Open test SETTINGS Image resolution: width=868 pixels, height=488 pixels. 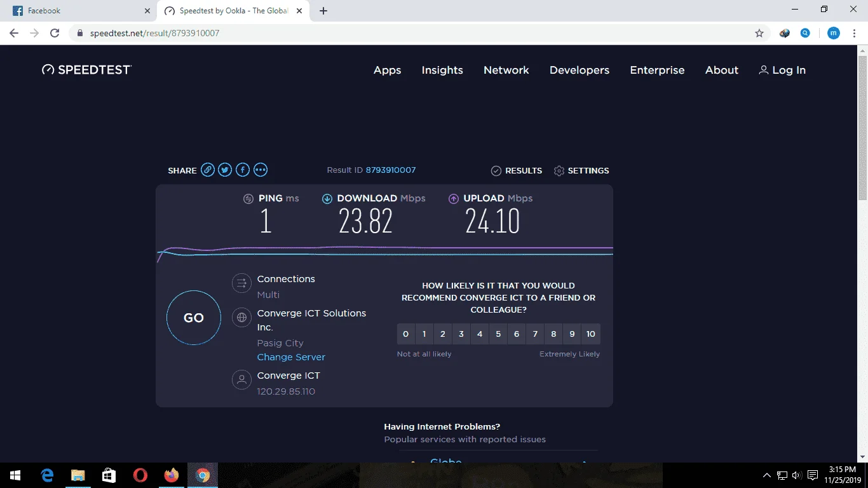(581, 170)
